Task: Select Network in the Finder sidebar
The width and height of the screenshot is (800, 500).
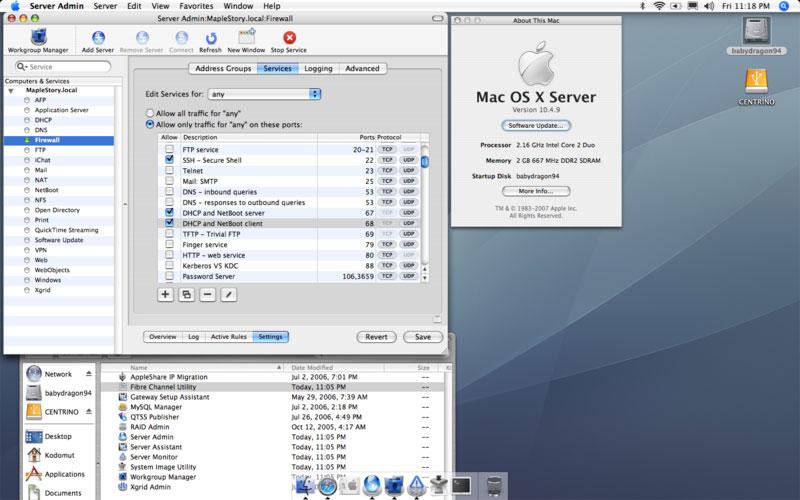Action: pyautogui.click(x=58, y=374)
